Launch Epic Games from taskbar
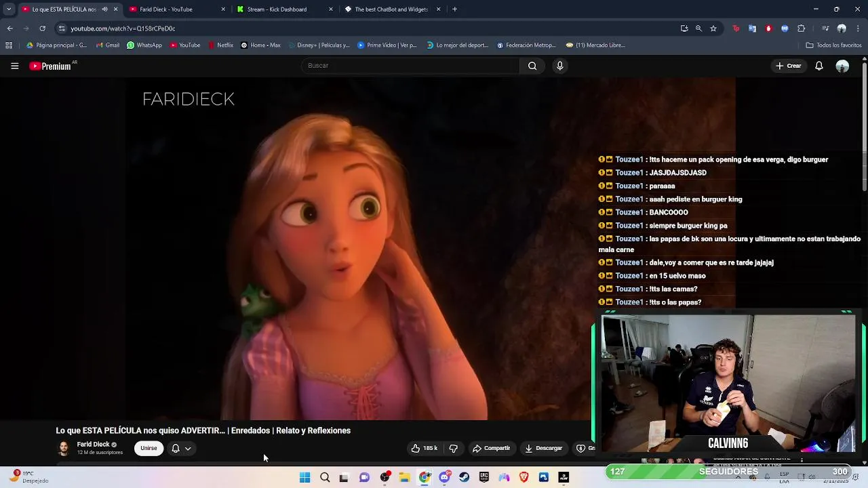This screenshot has height=488, width=868. click(484, 477)
